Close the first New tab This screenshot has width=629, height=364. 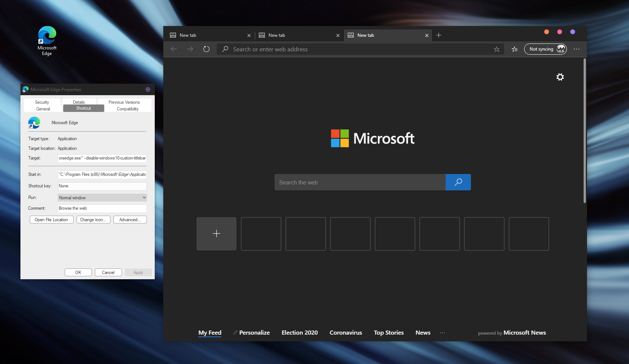click(249, 36)
